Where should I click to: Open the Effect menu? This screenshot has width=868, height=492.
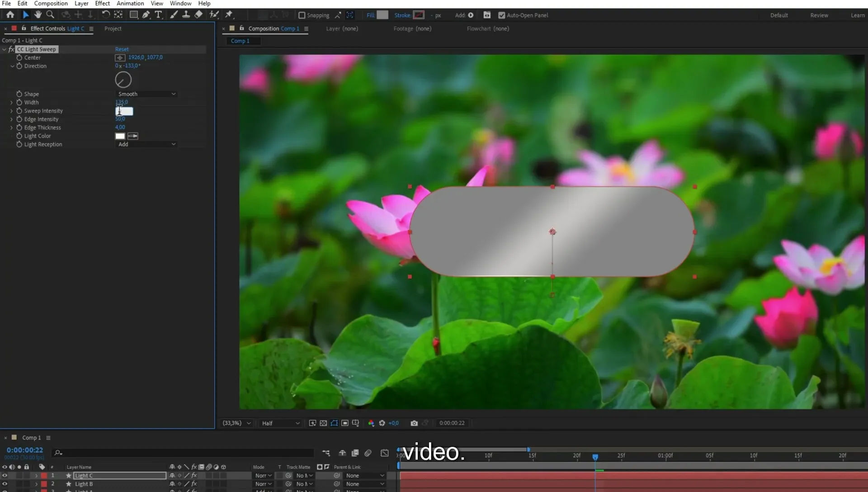tap(102, 3)
